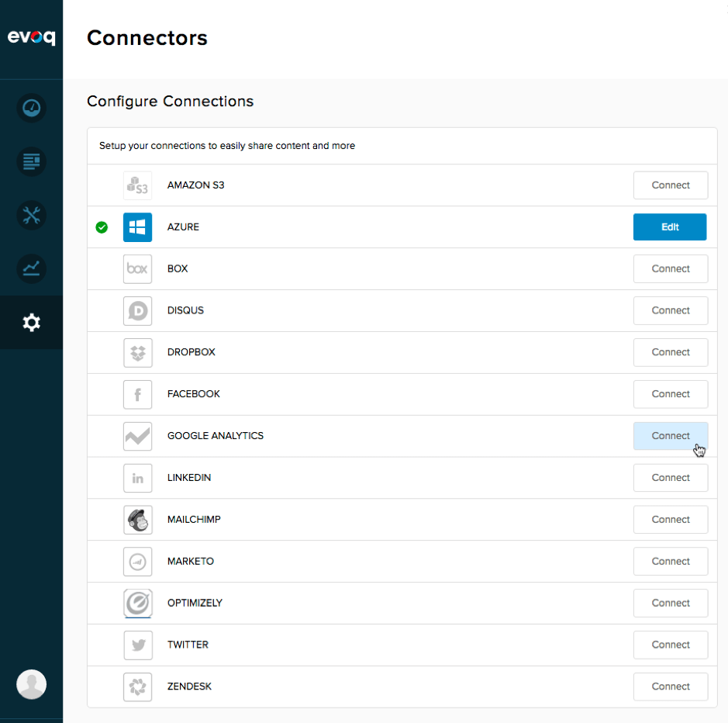
Task: Click the Configure Connections heading
Action: (171, 102)
